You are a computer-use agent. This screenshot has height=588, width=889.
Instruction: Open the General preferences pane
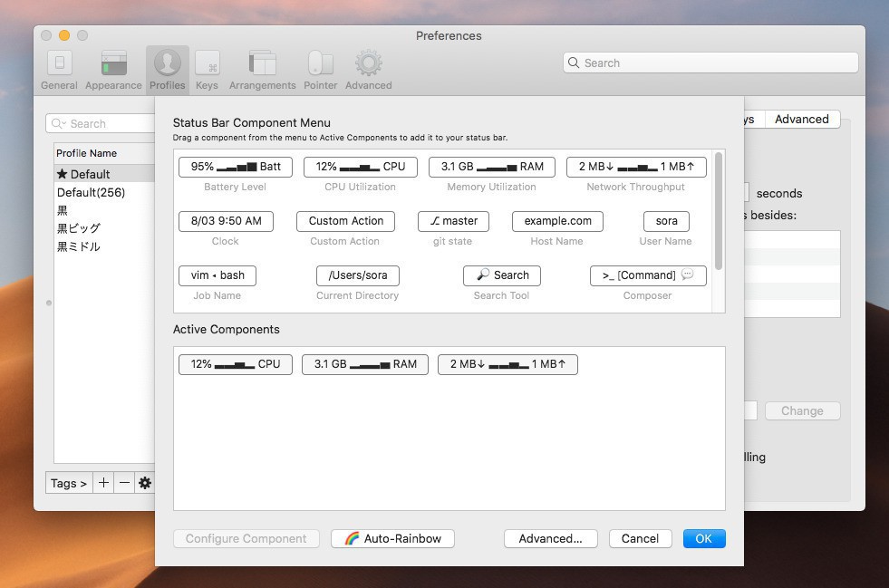[59, 70]
